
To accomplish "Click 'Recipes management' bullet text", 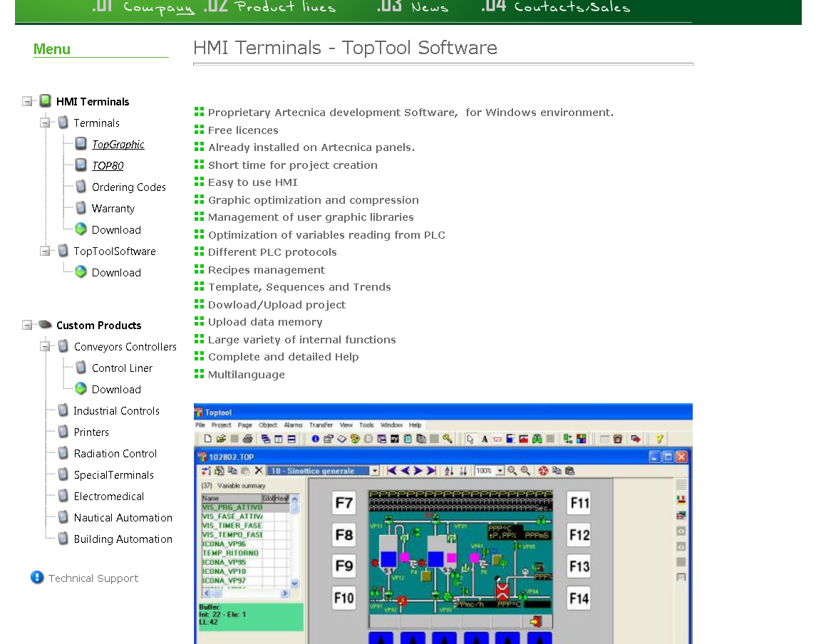I will tap(267, 270).
